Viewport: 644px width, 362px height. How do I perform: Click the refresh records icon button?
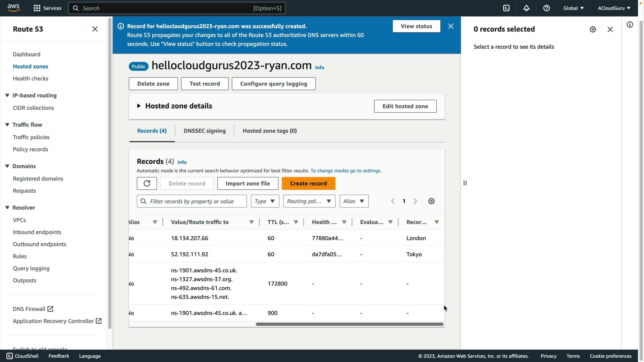(x=147, y=183)
